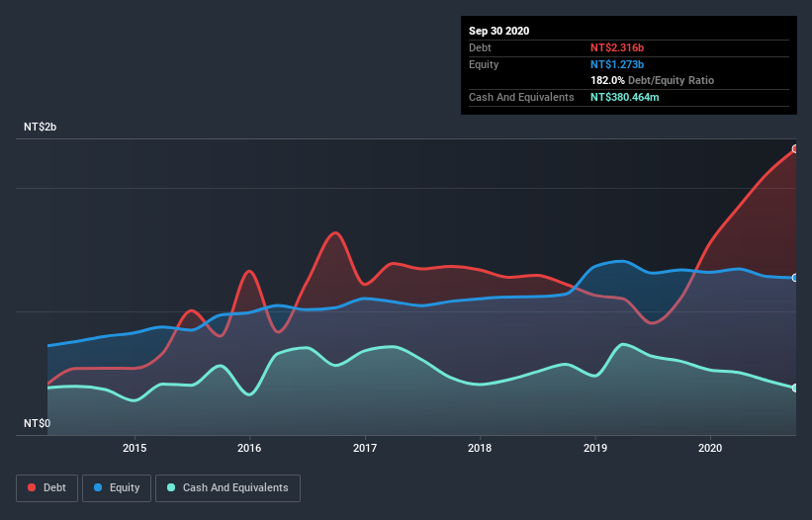Screen dimensions: 812x520
Task: Click the red Debt endpoint marker
Action: pyautogui.click(x=795, y=149)
